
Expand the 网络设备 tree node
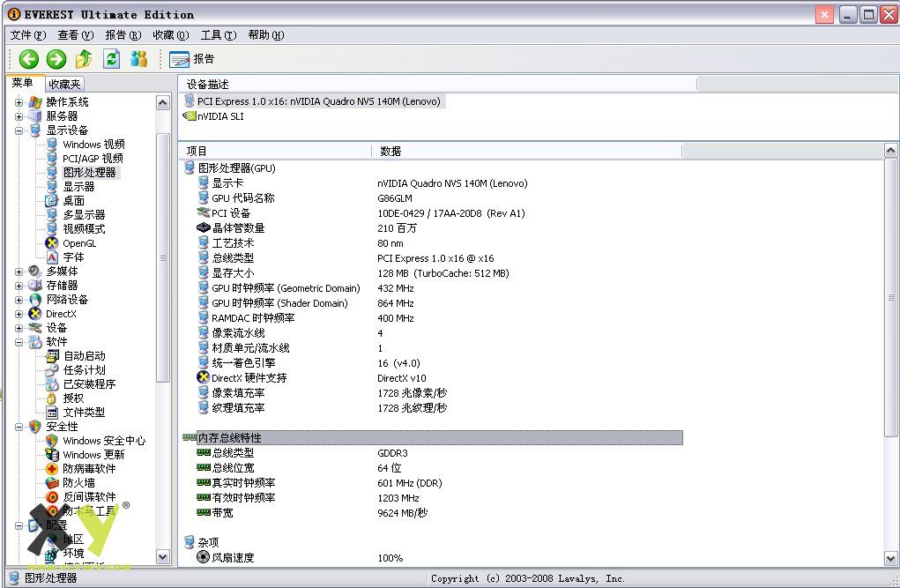pyautogui.click(x=19, y=300)
